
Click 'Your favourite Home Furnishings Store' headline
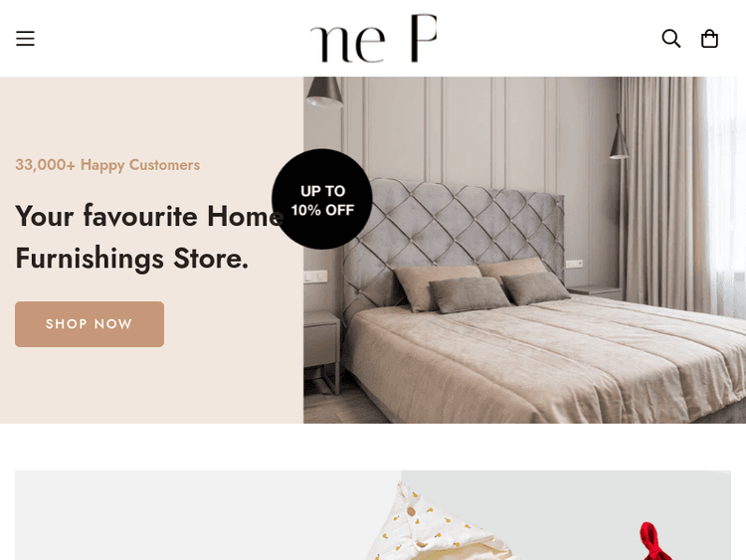pyautogui.click(x=149, y=237)
